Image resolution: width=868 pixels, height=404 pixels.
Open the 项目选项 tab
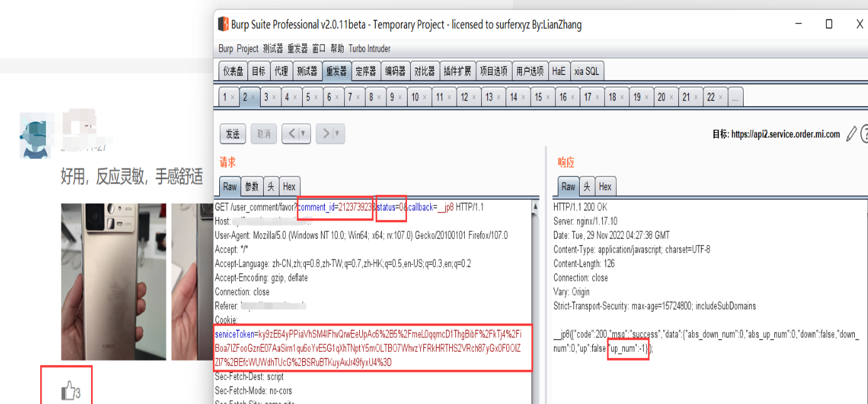pos(494,71)
